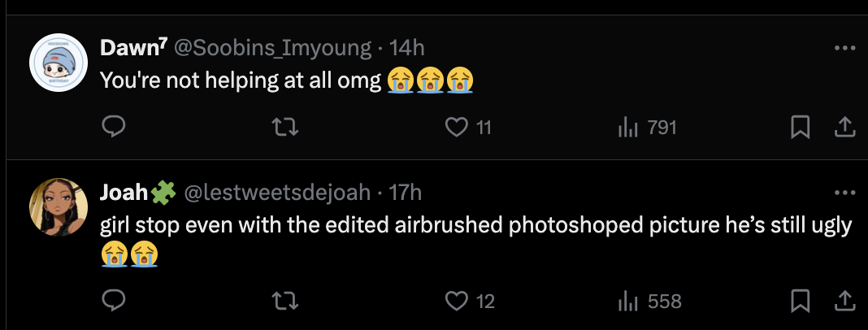Screen dimensions: 868x330
Task: Like Joah's tweet with 12 likes
Action: tap(459, 301)
